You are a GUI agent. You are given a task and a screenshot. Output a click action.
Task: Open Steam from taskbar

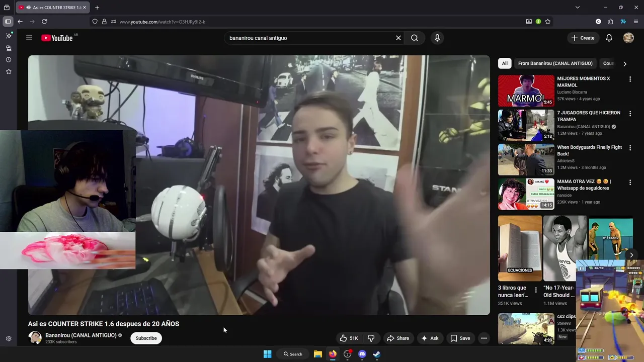pyautogui.click(x=377, y=354)
